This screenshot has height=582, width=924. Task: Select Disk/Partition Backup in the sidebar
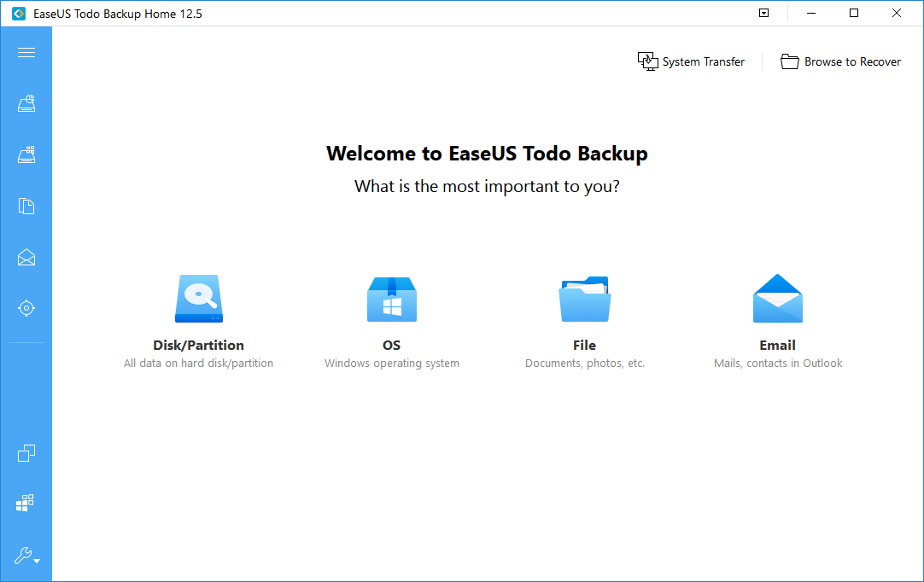click(26, 103)
